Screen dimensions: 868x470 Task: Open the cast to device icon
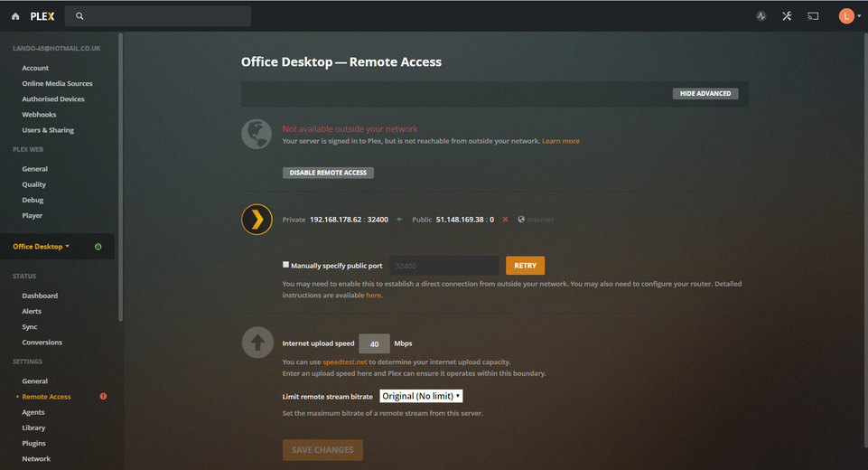[813, 16]
